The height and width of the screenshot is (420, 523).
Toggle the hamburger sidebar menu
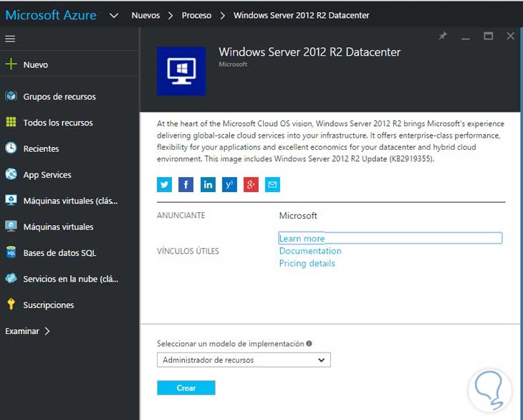pyautogui.click(x=10, y=39)
